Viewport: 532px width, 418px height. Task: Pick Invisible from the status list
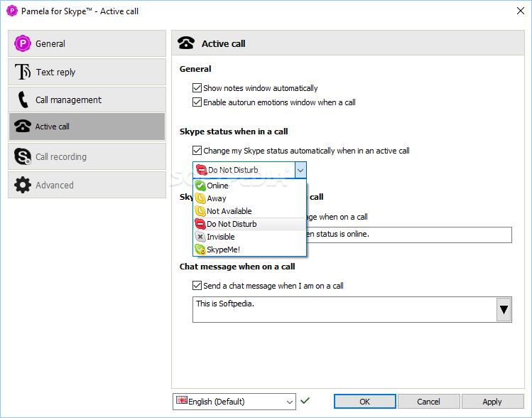[250, 237]
